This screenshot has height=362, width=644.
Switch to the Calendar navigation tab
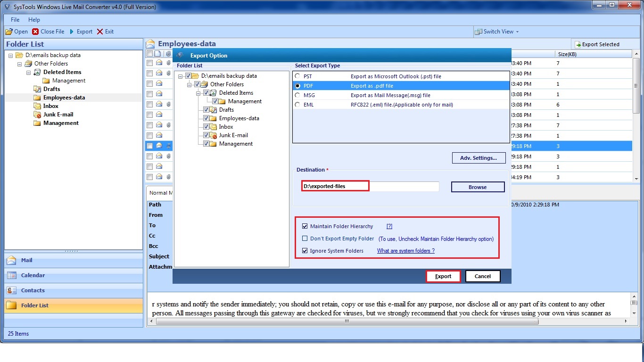pyautogui.click(x=74, y=275)
